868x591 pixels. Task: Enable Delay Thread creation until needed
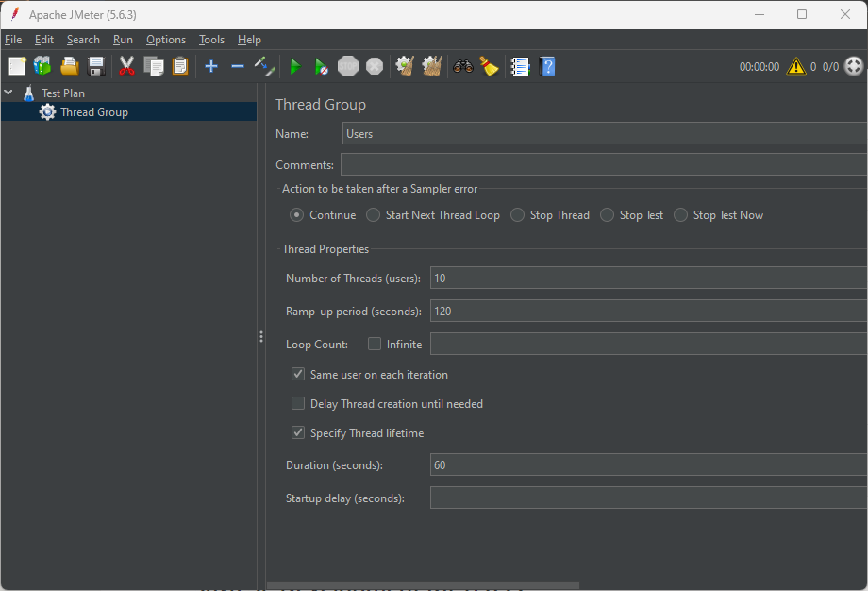(298, 404)
